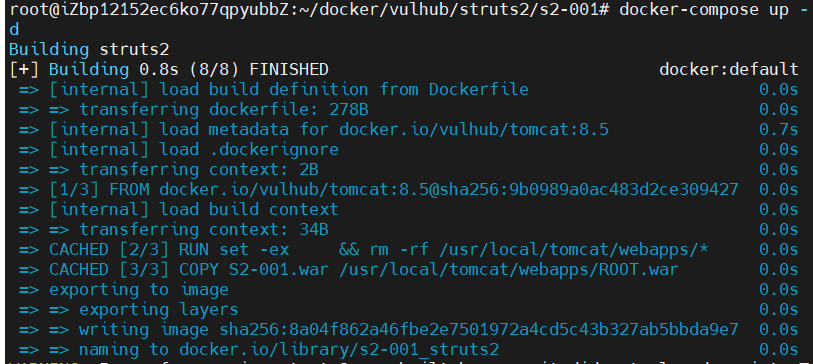Click 'exporting layers' line
This screenshot has width=813, height=364.
(159, 310)
